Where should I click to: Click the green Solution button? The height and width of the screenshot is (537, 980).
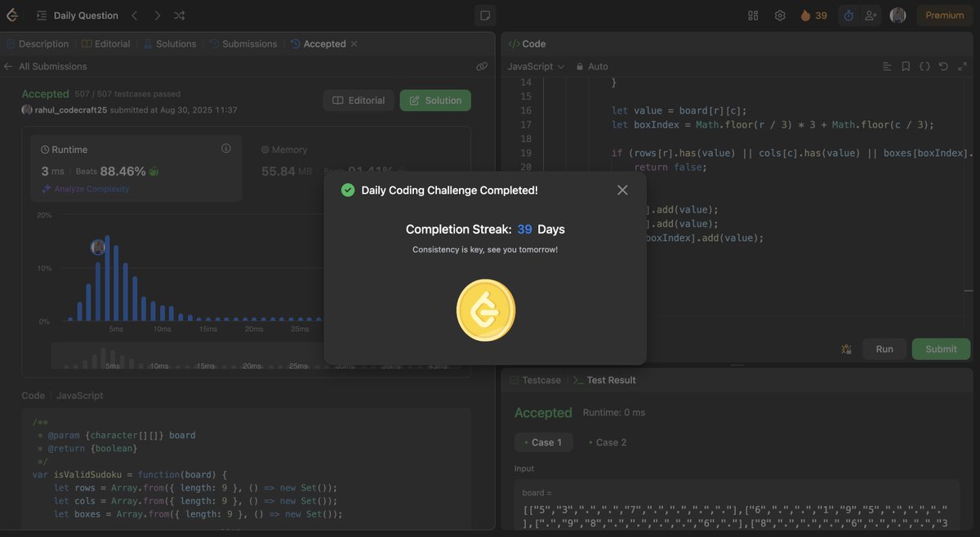tap(435, 101)
